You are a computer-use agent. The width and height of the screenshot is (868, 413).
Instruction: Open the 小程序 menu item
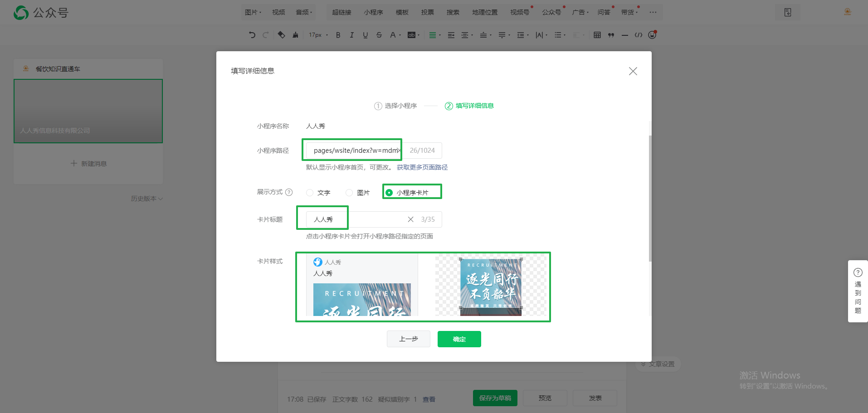373,12
